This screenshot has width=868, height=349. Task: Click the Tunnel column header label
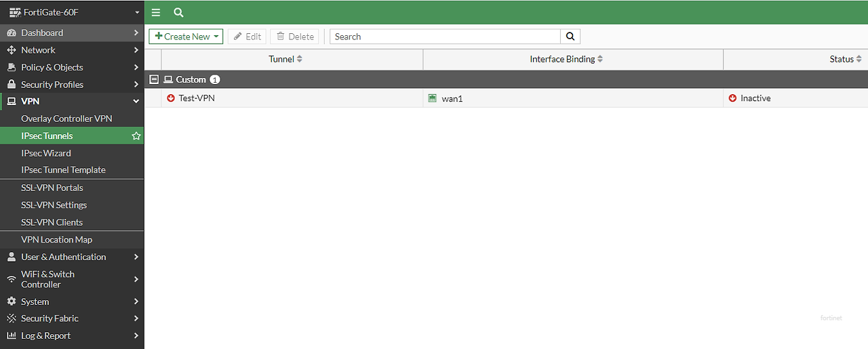(x=281, y=59)
